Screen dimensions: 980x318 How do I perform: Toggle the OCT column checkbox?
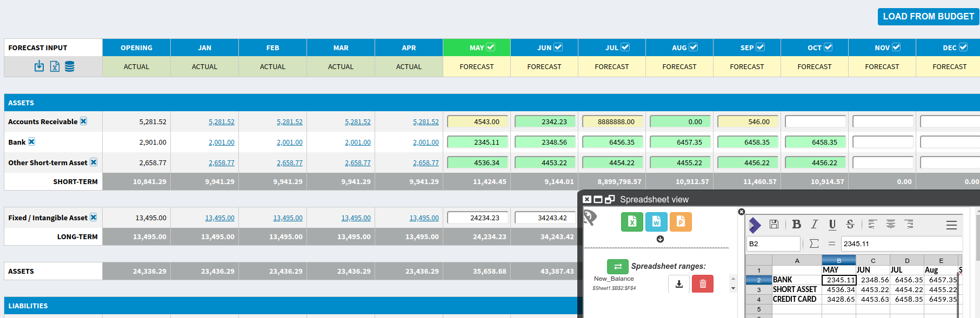(828, 48)
